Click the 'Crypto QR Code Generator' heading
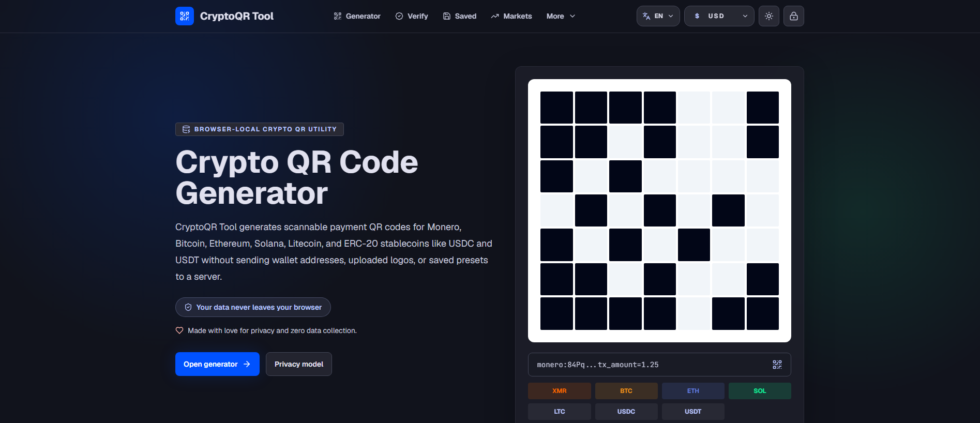Screen dimensions: 980x423 pos(297,177)
